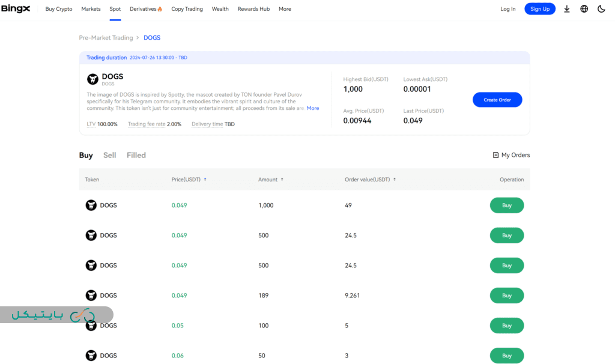Go back to Pre-Market Trading breadcrumb
This screenshot has width=615, height=364.
[x=106, y=38]
